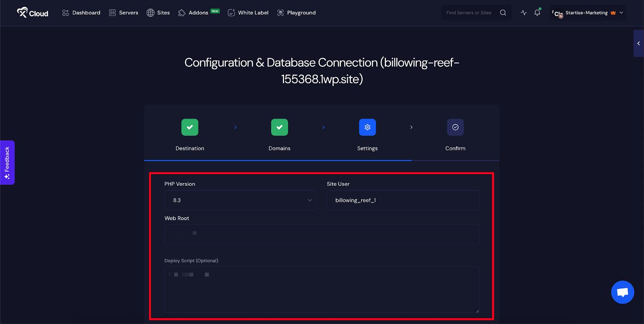The height and width of the screenshot is (324, 644).
Task: Open the PHP Version dropdown
Action: (240, 200)
